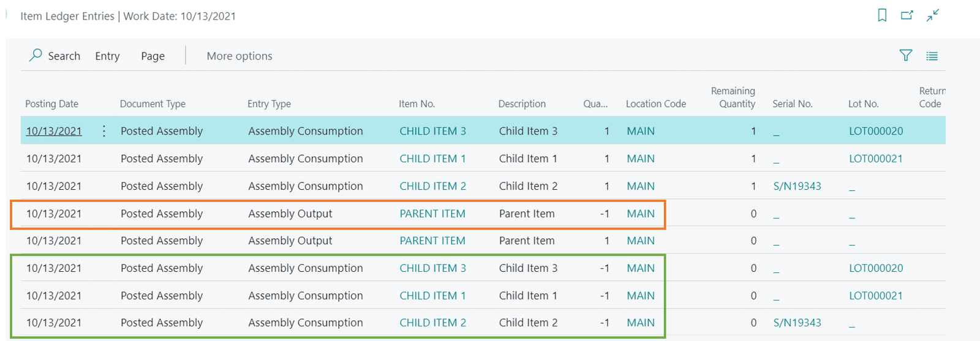Open the Page menu
The width and height of the screenshot is (980, 341).
coord(153,56)
